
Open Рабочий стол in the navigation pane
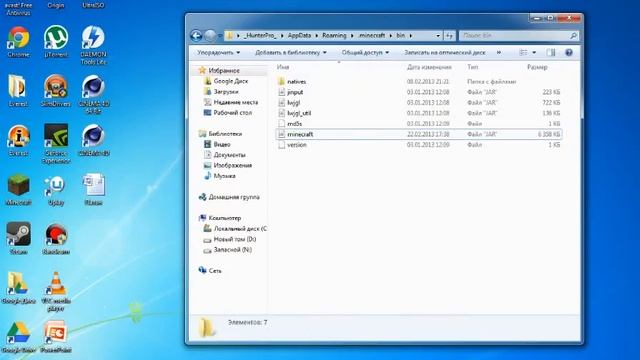(233, 113)
